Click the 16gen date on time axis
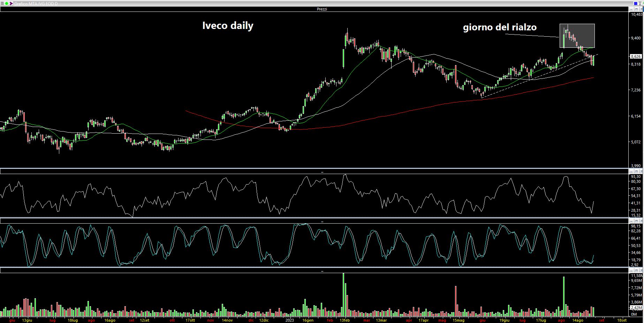Image resolution: width=644 pixels, height=323 pixels. pos(308,320)
